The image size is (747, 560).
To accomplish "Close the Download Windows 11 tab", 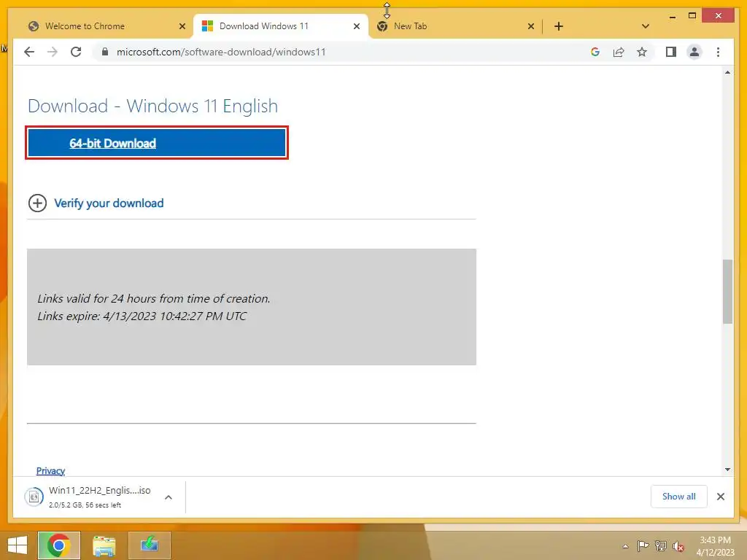I will click(356, 26).
